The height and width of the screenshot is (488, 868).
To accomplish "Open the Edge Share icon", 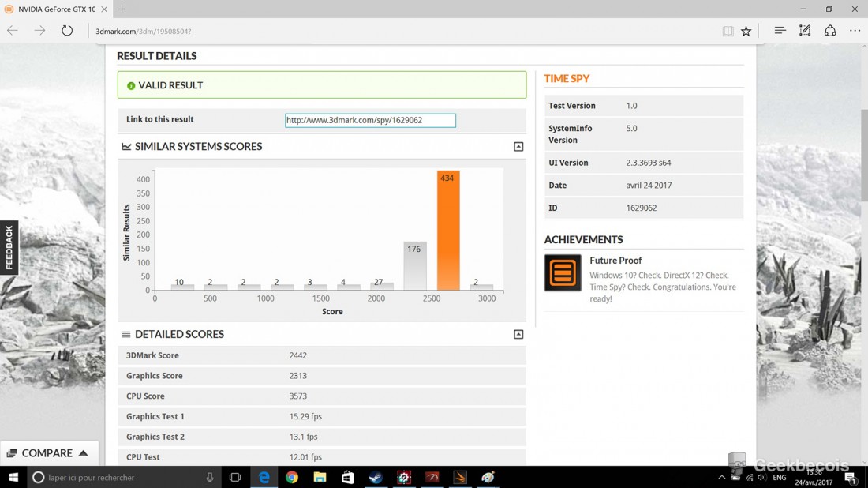I will coord(830,31).
